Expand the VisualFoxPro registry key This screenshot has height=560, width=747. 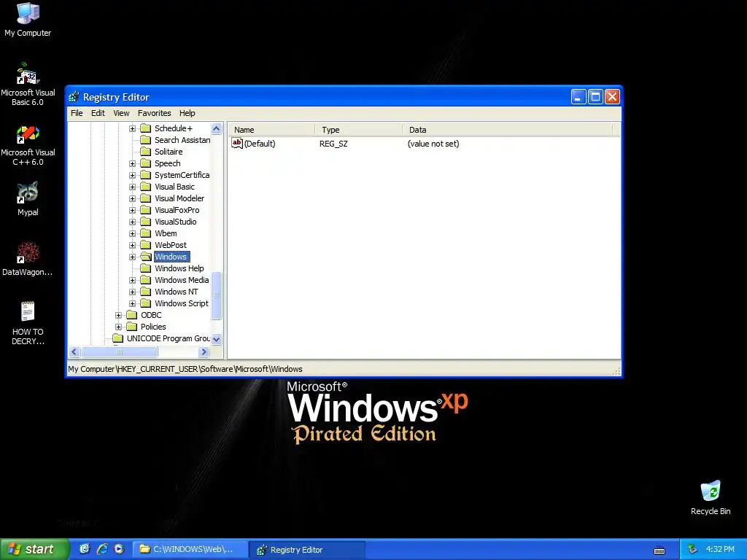coord(133,210)
